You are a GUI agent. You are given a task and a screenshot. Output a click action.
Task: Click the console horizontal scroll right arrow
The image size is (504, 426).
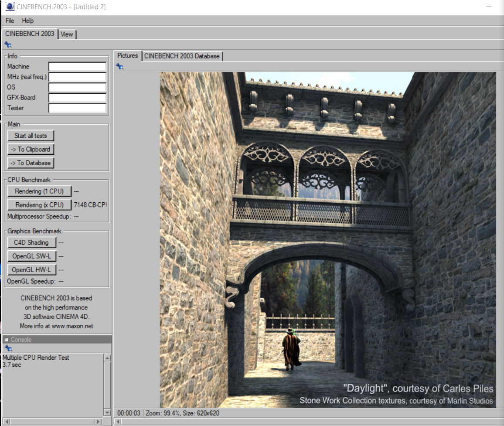(x=99, y=422)
